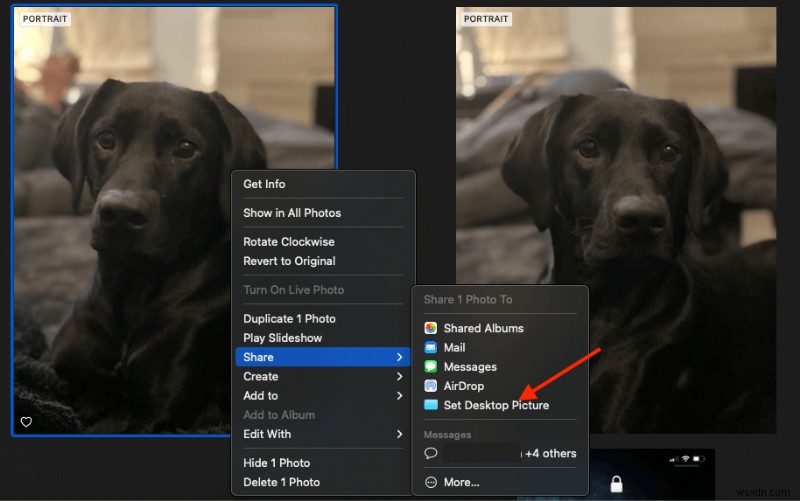This screenshot has height=501, width=800.
Task: Click the PORTRAIT badge on right photo
Action: pos(486,19)
